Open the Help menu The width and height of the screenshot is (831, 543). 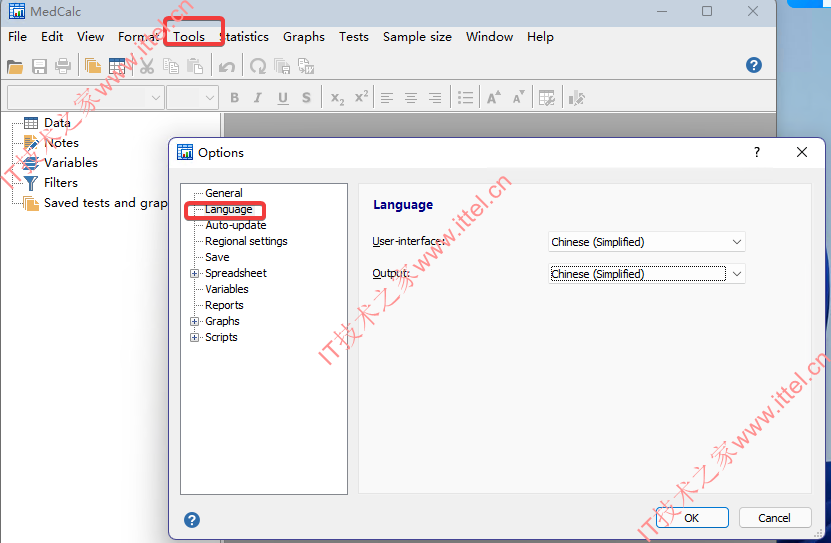pyautogui.click(x=540, y=37)
